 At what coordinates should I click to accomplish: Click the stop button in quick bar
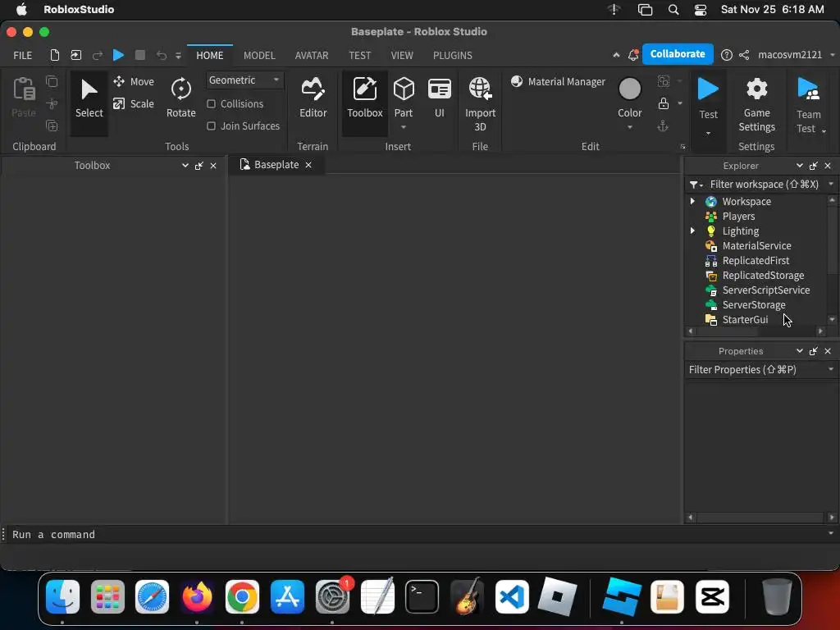point(140,55)
